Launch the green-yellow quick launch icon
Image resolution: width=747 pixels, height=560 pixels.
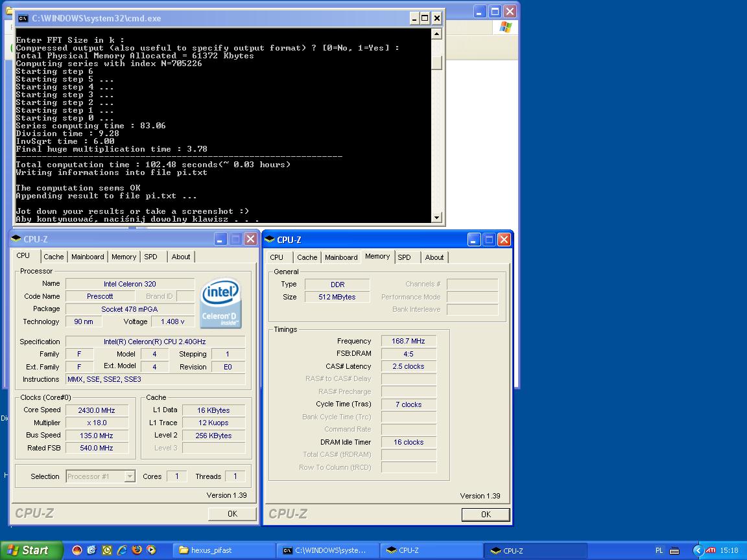107,550
